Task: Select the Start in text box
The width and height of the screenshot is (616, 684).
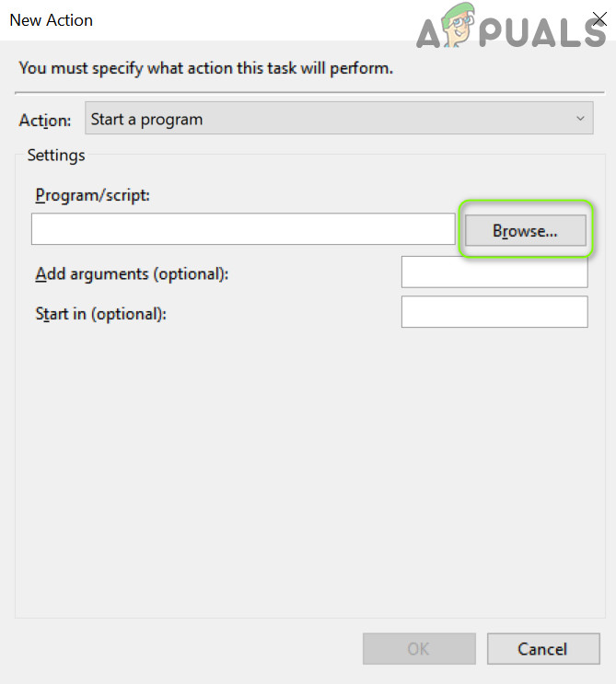Action: [x=494, y=312]
